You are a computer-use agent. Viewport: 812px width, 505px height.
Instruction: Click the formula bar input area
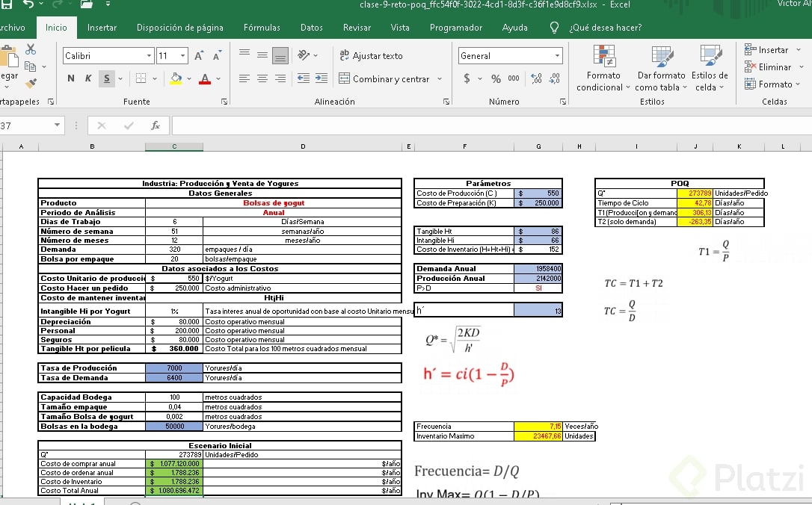[x=491, y=126]
